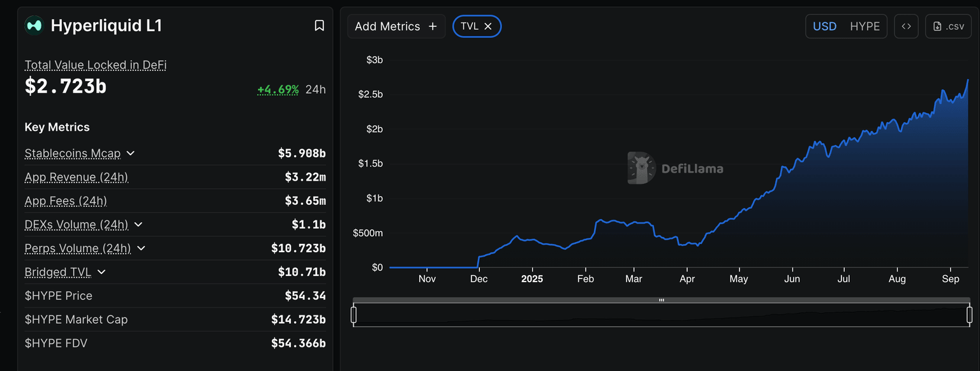Click the Hyperliquid logo icon
The height and width of the screenshot is (371, 980).
pyautogui.click(x=34, y=26)
